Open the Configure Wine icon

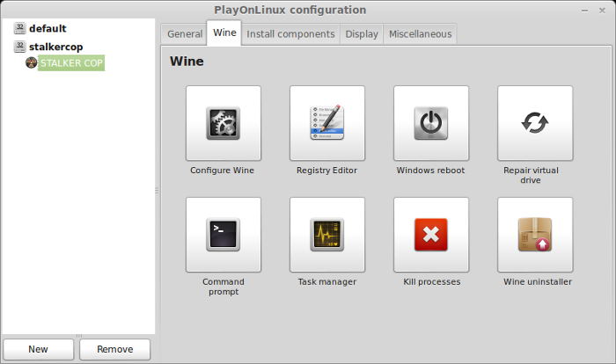[x=224, y=123]
